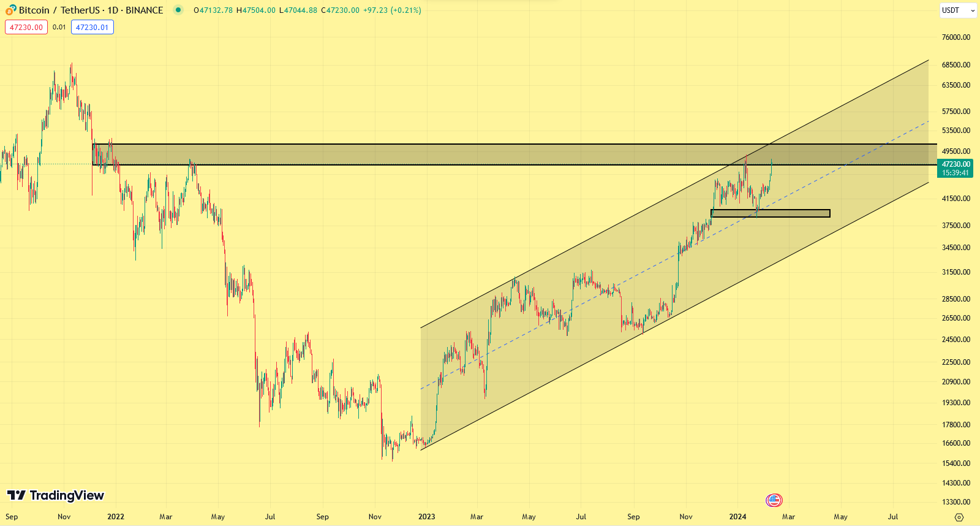This screenshot has height=526, width=980.
Task: Select the green current price label on axis
Action: (955, 168)
